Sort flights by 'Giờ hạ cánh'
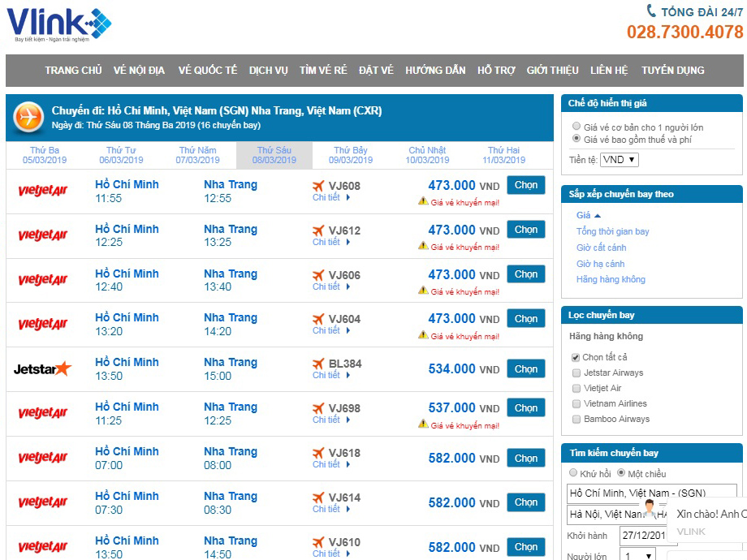The image size is (747, 560). (x=600, y=264)
